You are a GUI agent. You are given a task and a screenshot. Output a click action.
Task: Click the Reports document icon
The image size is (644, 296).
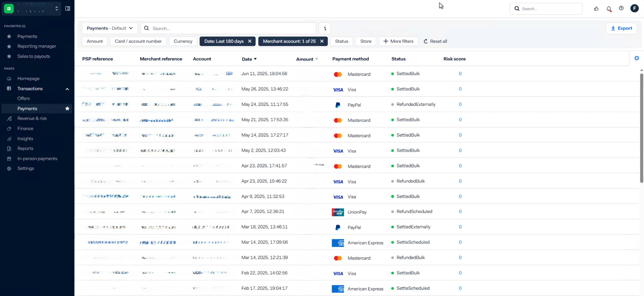click(x=9, y=149)
